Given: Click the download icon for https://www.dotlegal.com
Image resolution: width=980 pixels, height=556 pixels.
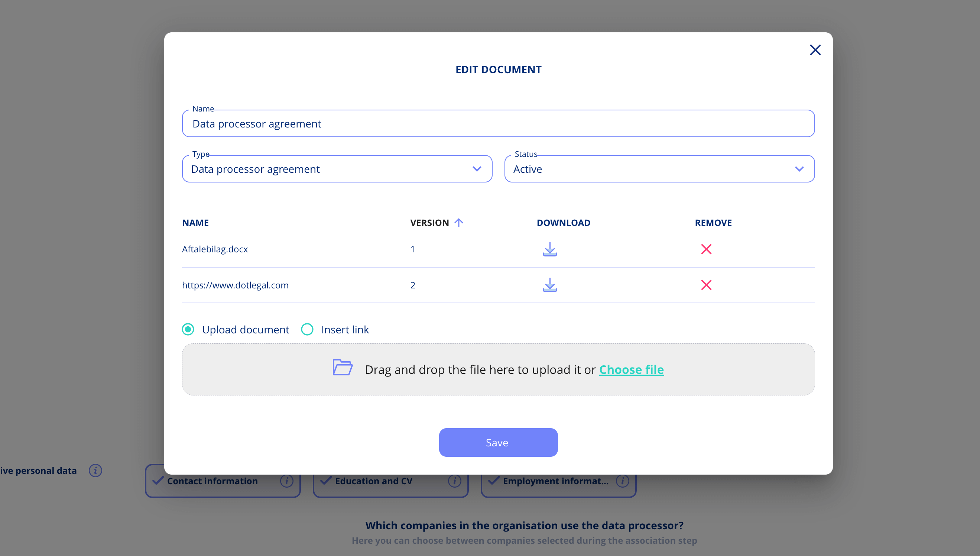Looking at the screenshot, I should (x=550, y=285).
